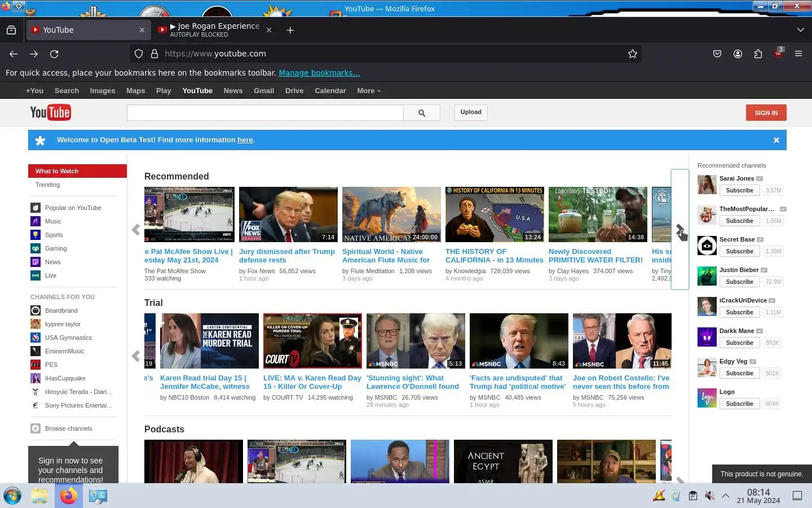Expand the More menu in Google bar
The height and width of the screenshot is (508, 812).
369,90
